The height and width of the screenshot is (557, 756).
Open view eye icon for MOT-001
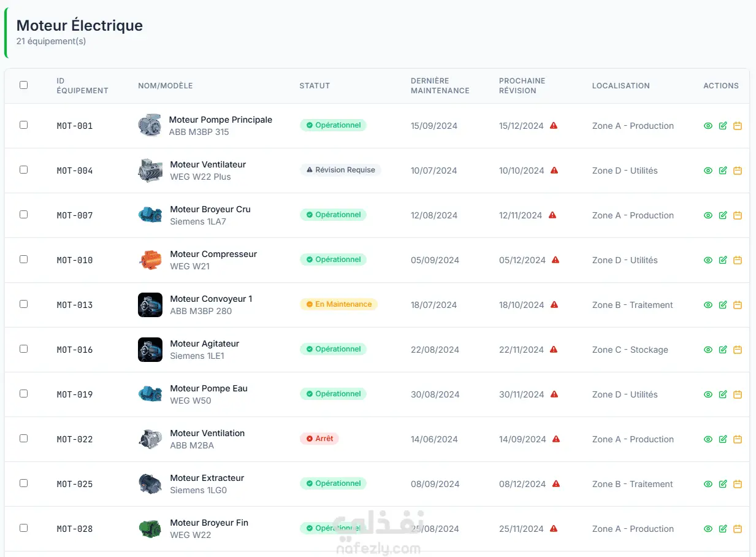click(x=708, y=126)
